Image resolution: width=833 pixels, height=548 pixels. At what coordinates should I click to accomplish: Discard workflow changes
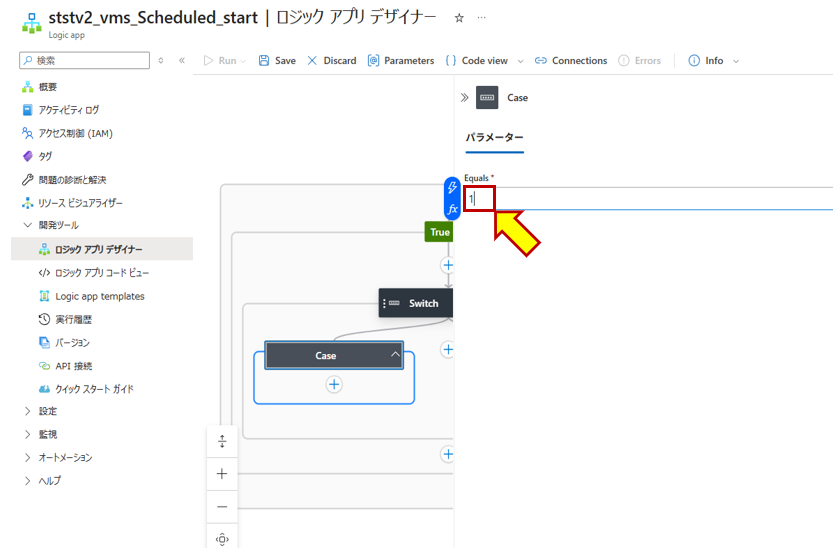[x=332, y=61]
